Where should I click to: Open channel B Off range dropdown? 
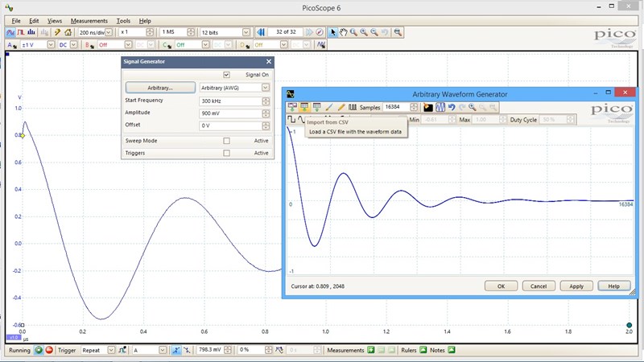[128, 44]
